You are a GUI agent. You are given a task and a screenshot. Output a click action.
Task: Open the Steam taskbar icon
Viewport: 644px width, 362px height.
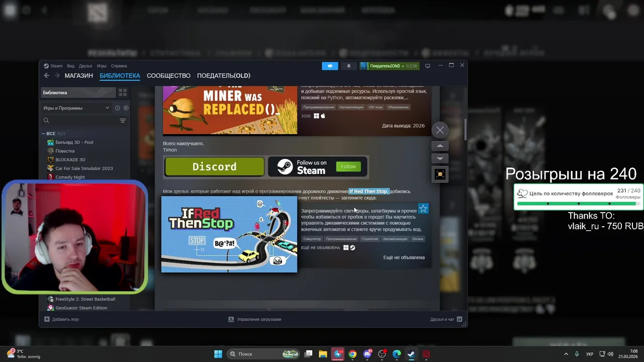click(411, 354)
